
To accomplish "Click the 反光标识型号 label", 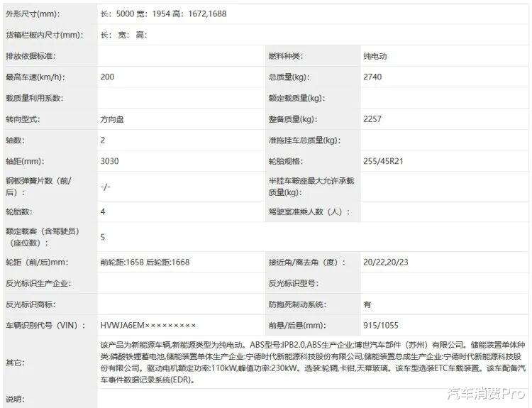I will click(x=294, y=283).
